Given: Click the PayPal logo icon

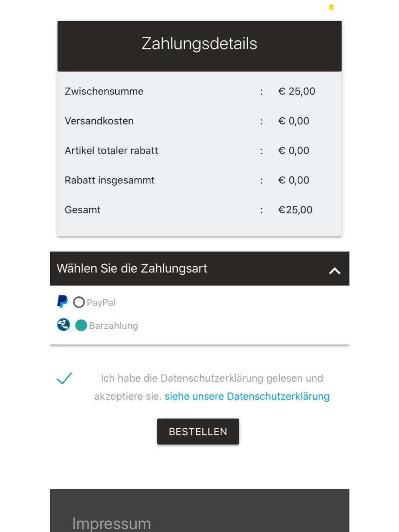Looking at the screenshot, I should [x=62, y=301].
